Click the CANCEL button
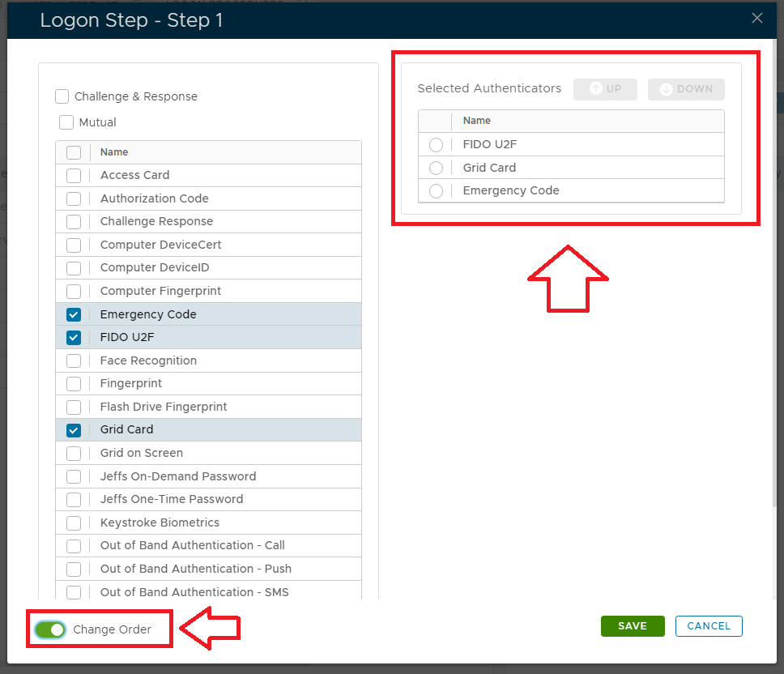The image size is (784, 674). (x=709, y=626)
